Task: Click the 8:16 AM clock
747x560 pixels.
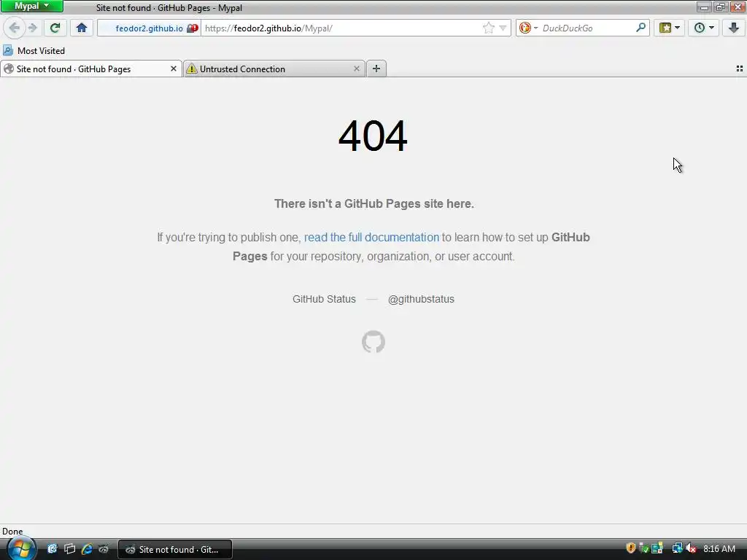Action: click(x=719, y=549)
